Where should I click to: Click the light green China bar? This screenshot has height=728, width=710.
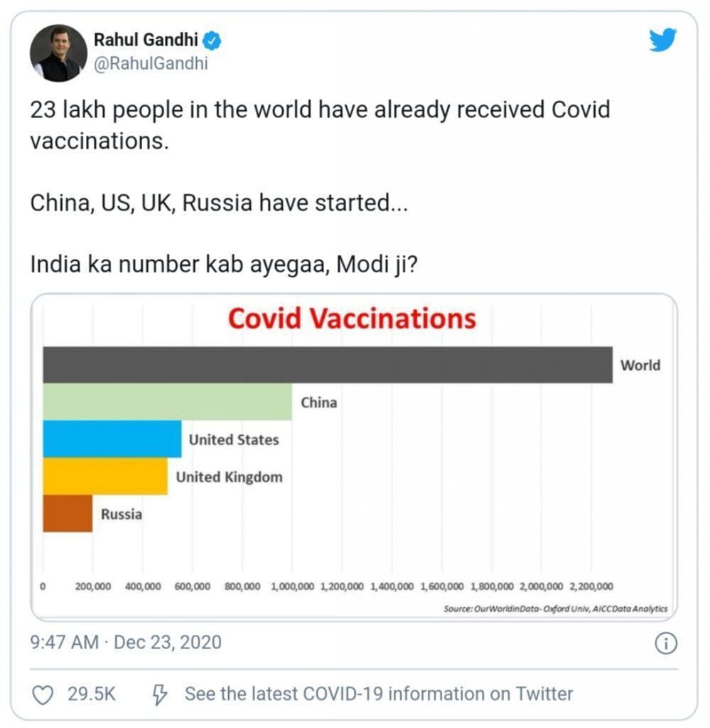167,402
